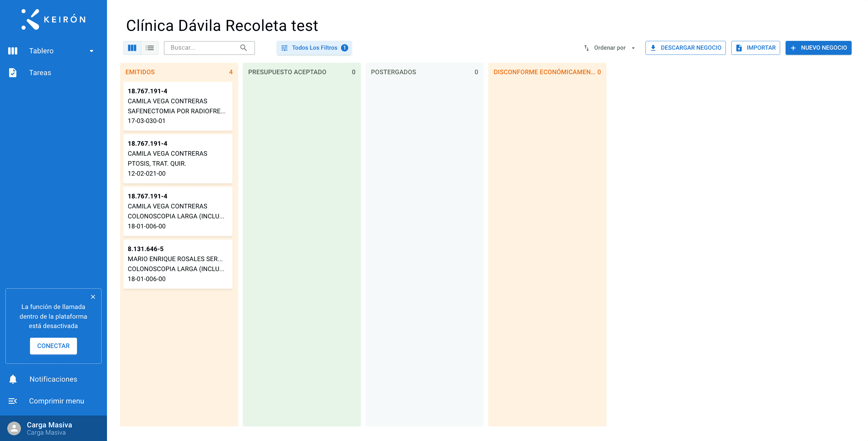This screenshot has height=441, width=868.
Task: Open the Ordenar por dropdown
Action: 609,48
